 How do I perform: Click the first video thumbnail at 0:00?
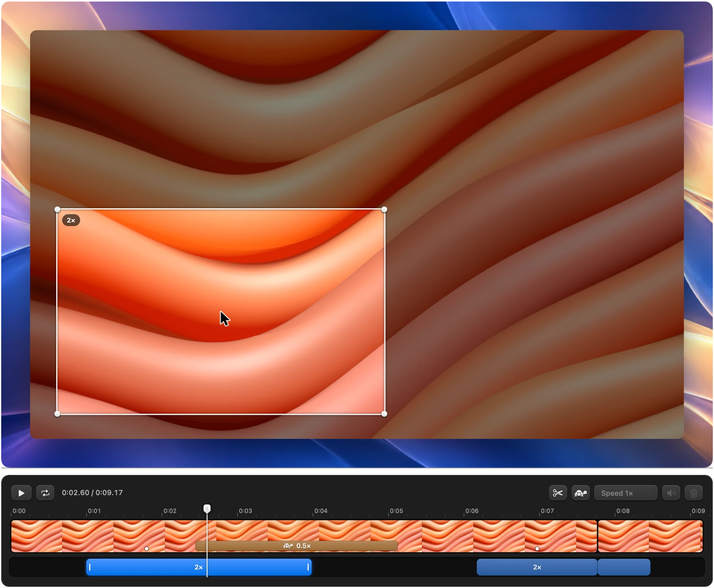[36, 536]
